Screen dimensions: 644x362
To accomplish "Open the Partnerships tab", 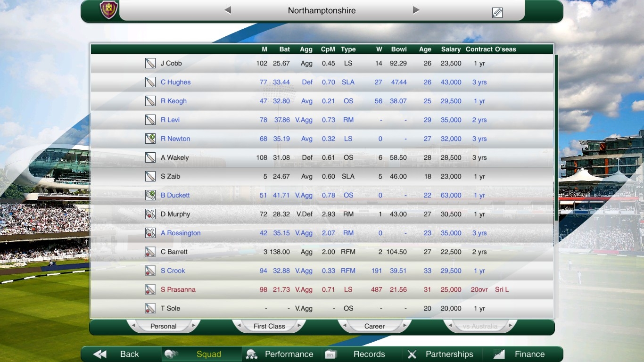I will (442, 354).
